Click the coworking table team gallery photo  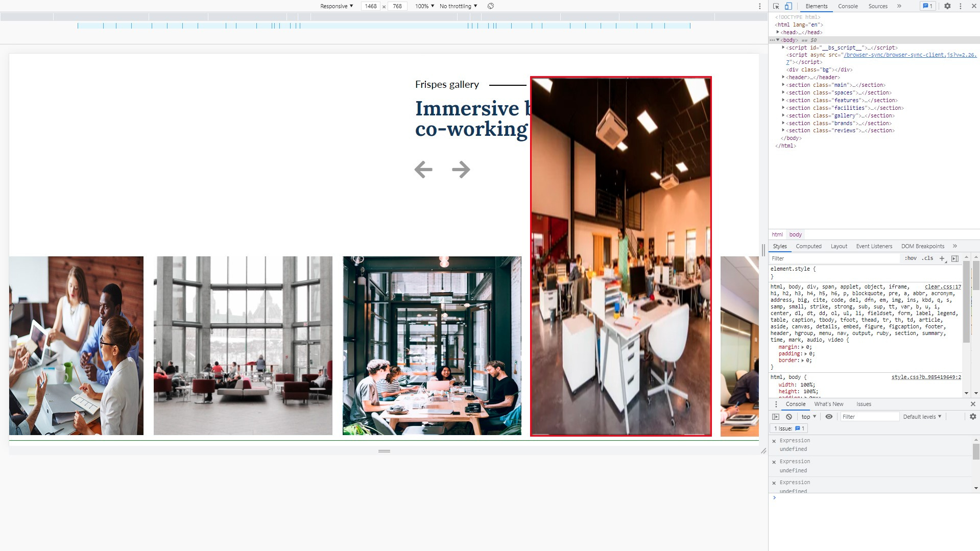click(x=432, y=346)
